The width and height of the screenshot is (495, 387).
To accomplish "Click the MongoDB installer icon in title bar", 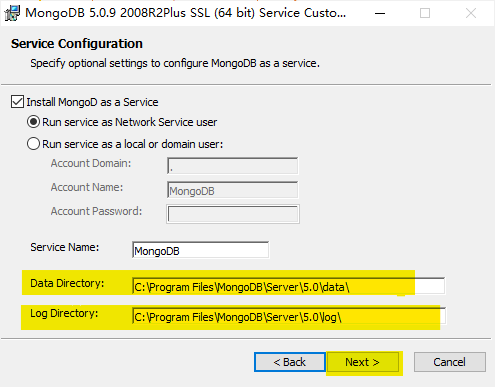I will 12,13.
